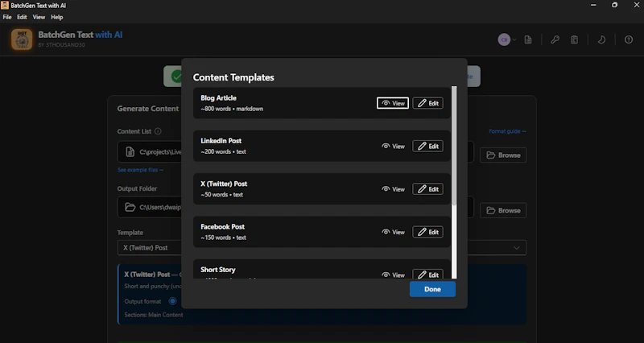Open the View menu in menu bar

[39, 17]
